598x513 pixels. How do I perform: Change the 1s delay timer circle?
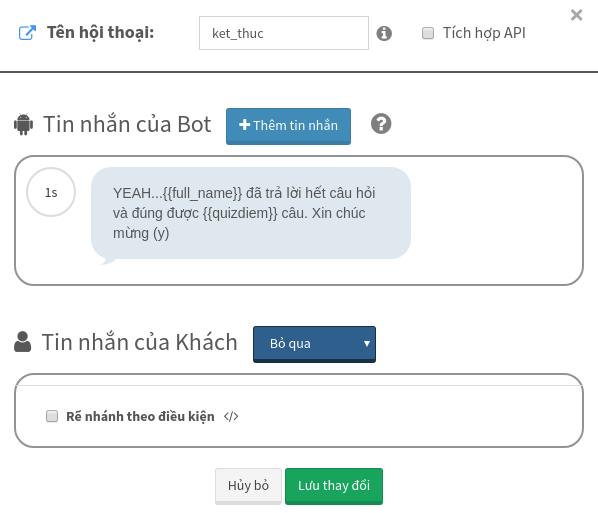click(51, 192)
